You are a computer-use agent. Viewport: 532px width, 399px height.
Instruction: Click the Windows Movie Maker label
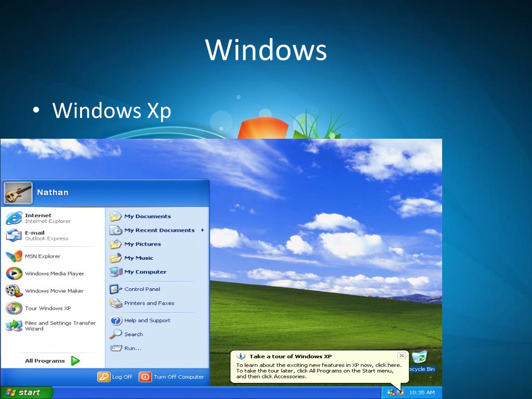(x=54, y=291)
